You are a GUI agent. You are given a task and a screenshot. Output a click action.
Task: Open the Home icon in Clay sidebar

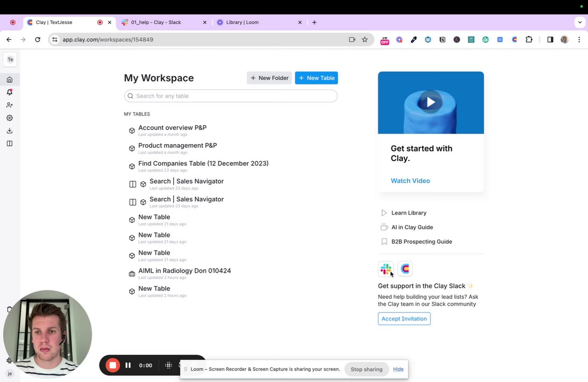coord(10,80)
